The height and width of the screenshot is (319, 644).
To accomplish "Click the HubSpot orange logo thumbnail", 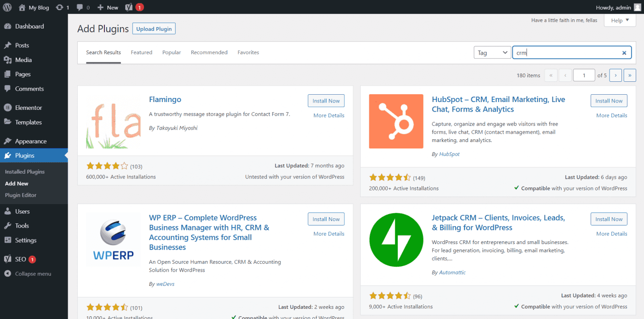I will point(396,121).
